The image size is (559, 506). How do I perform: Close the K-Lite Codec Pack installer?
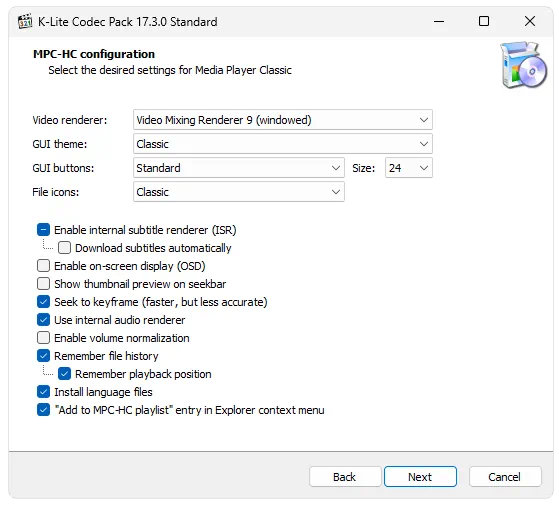[530, 21]
